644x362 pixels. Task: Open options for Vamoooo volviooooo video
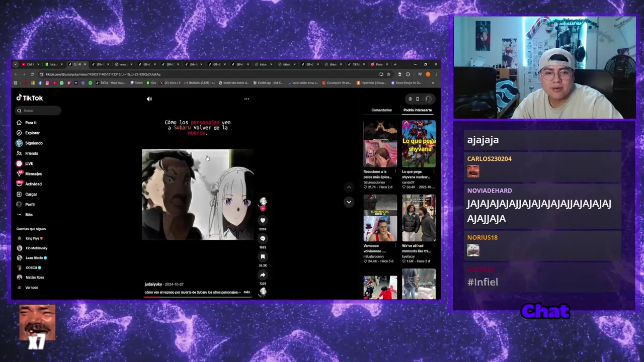point(395,246)
